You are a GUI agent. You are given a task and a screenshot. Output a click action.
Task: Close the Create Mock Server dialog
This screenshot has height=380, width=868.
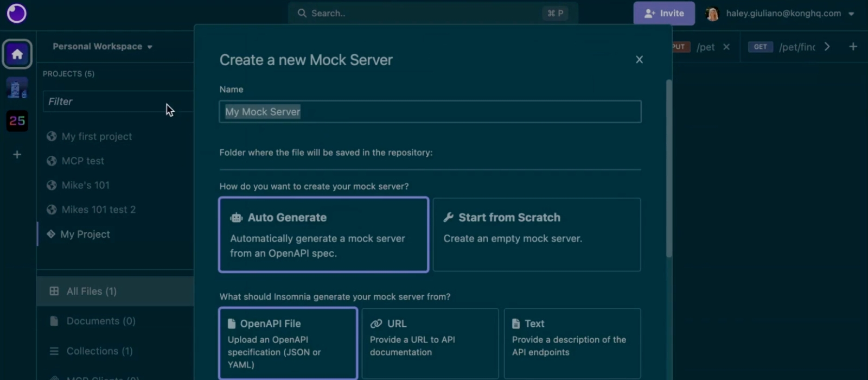pos(639,60)
